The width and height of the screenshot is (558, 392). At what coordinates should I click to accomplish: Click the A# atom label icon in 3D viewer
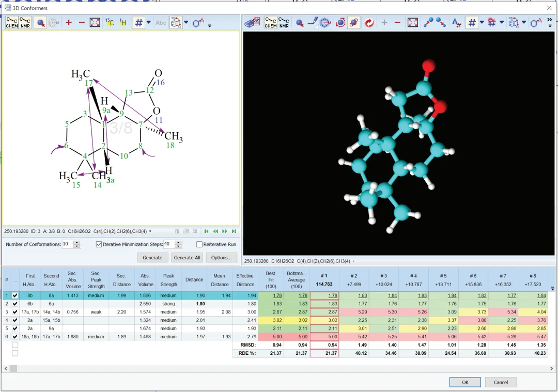coord(456,23)
